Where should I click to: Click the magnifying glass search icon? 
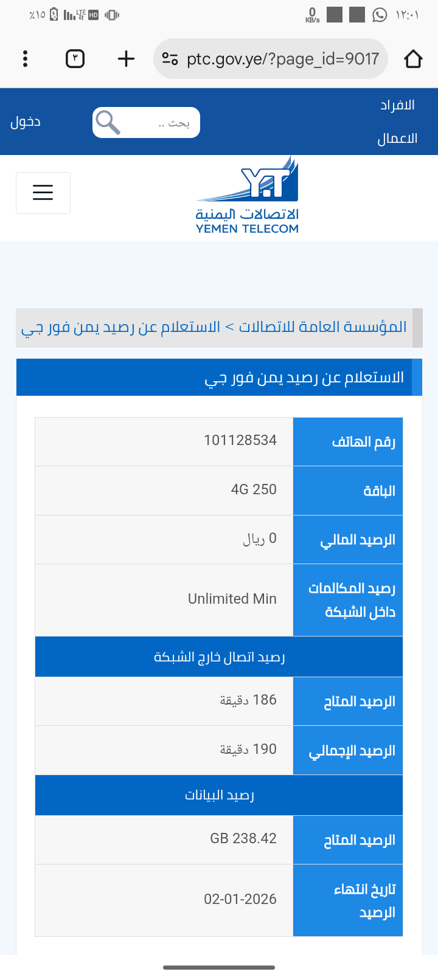[x=108, y=122]
